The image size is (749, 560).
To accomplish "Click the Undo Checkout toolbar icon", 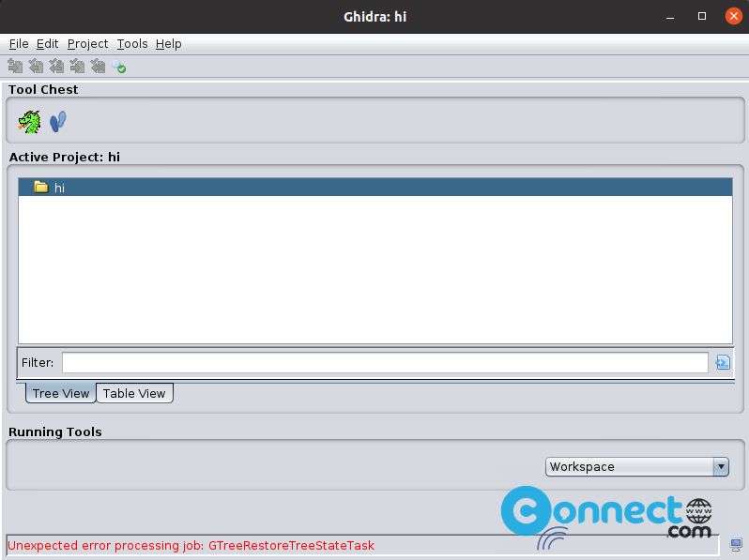I will [98, 67].
